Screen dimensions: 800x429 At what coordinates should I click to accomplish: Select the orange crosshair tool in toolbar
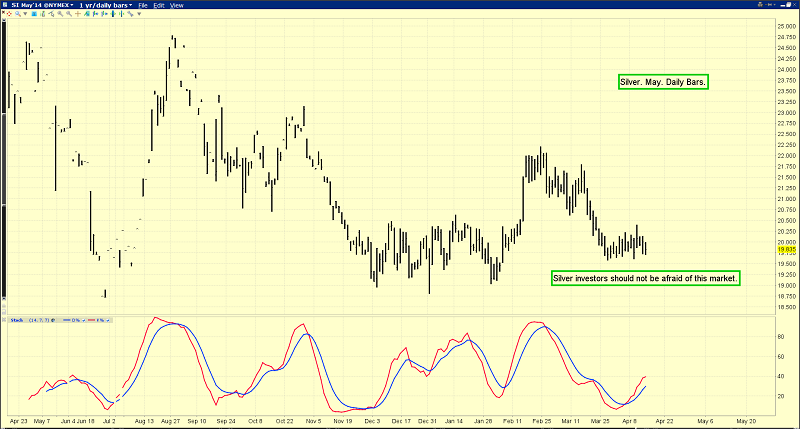tap(78, 13)
